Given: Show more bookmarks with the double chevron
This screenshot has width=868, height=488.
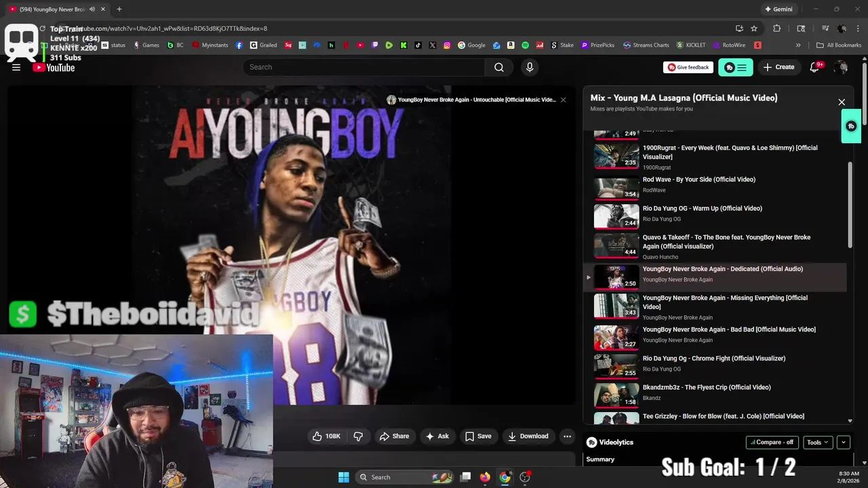Looking at the screenshot, I should 798,45.
